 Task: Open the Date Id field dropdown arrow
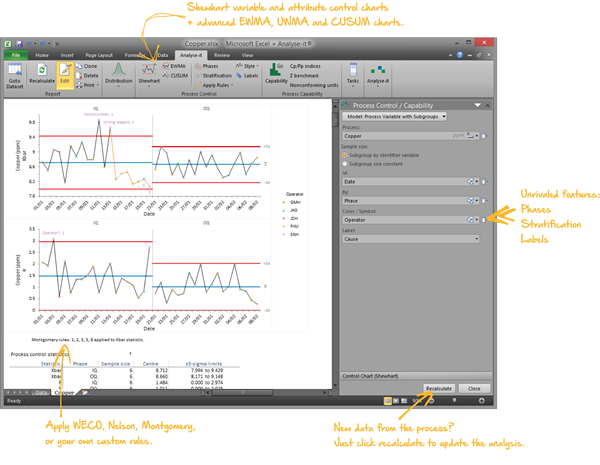477,181
